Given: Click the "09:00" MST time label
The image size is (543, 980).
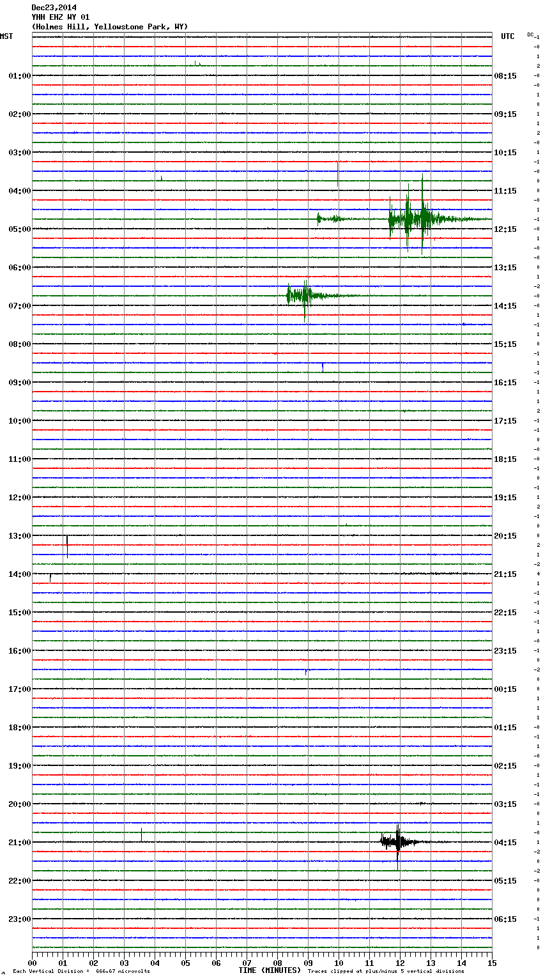Looking at the screenshot, I should 20,383.
